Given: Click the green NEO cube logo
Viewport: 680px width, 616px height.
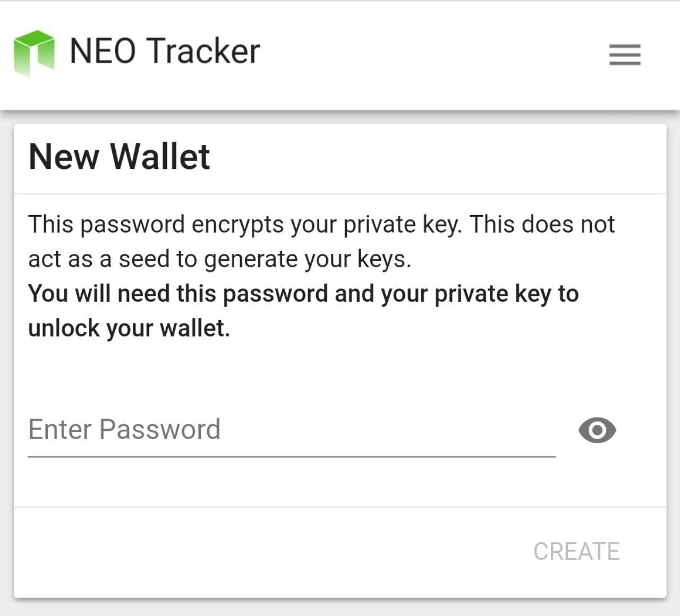Looking at the screenshot, I should coord(34,53).
